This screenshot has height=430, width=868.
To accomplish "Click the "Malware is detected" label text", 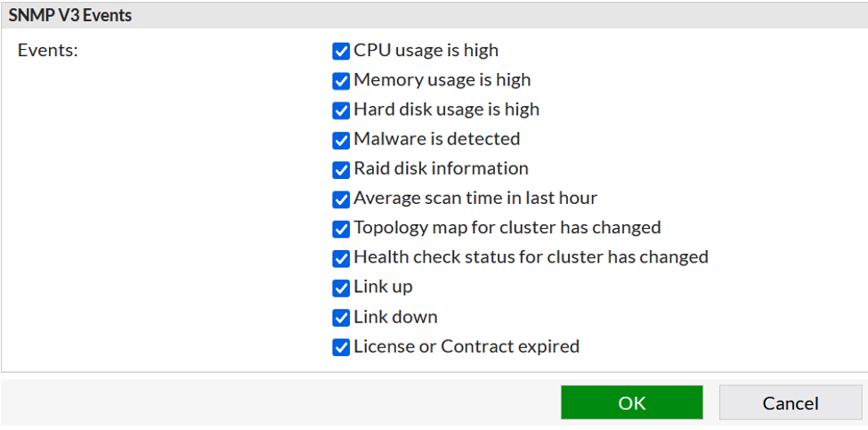I will tap(437, 138).
